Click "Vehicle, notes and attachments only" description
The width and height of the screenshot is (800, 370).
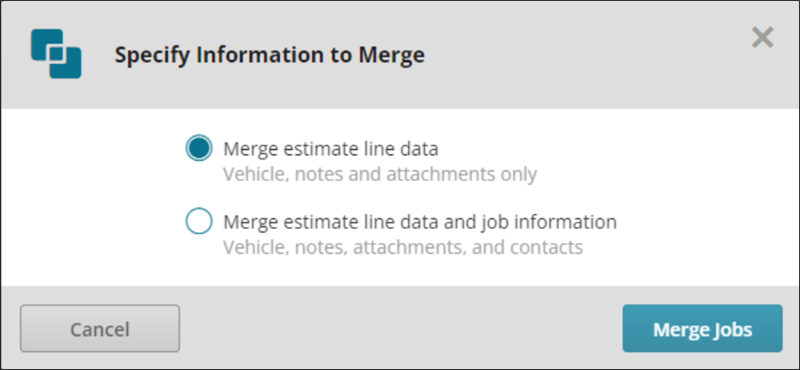pos(380,175)
